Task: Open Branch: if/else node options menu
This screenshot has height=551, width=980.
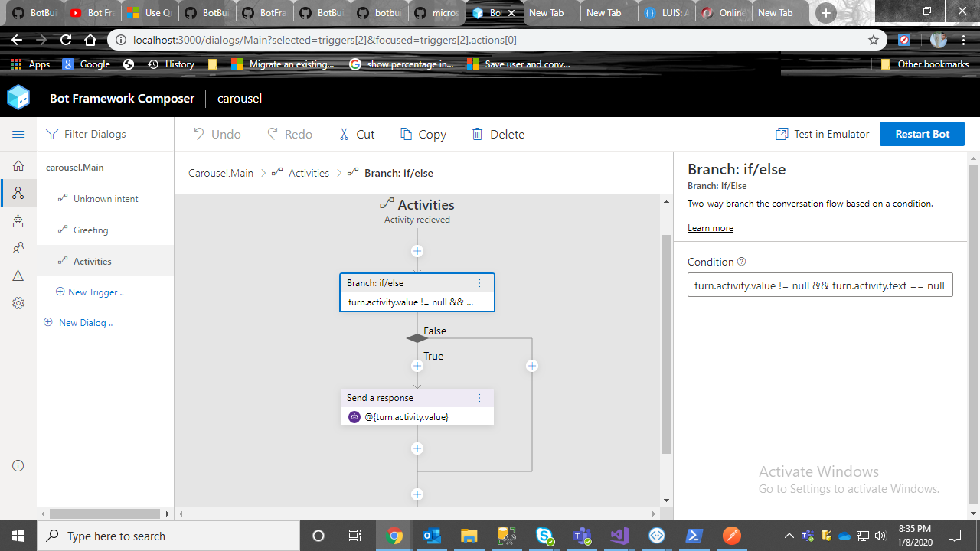Action: 480,283
